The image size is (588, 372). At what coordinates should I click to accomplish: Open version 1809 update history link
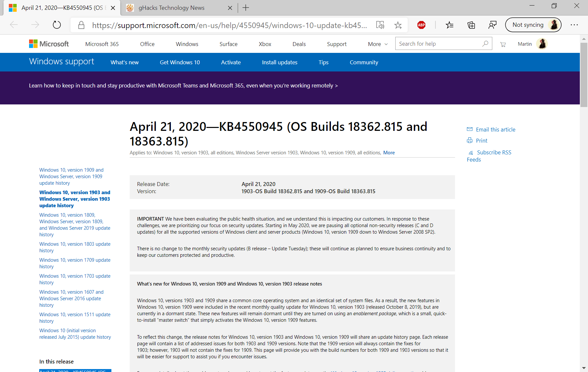[x=75, y=225]
